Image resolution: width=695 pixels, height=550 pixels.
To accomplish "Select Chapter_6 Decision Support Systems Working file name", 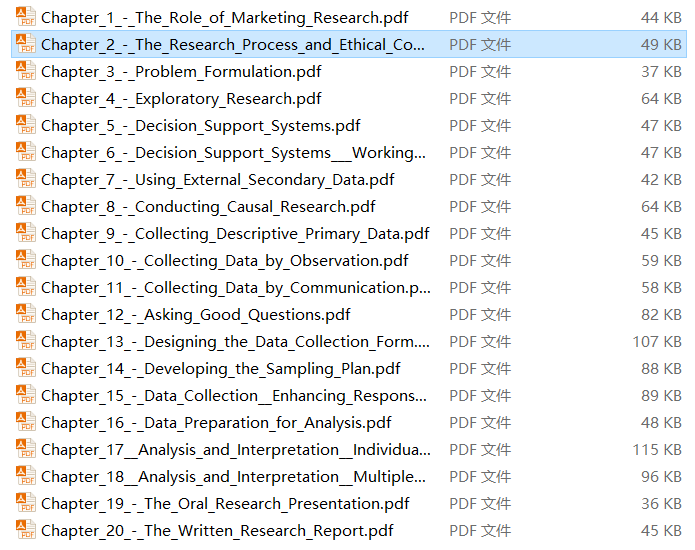I will 234,153.
